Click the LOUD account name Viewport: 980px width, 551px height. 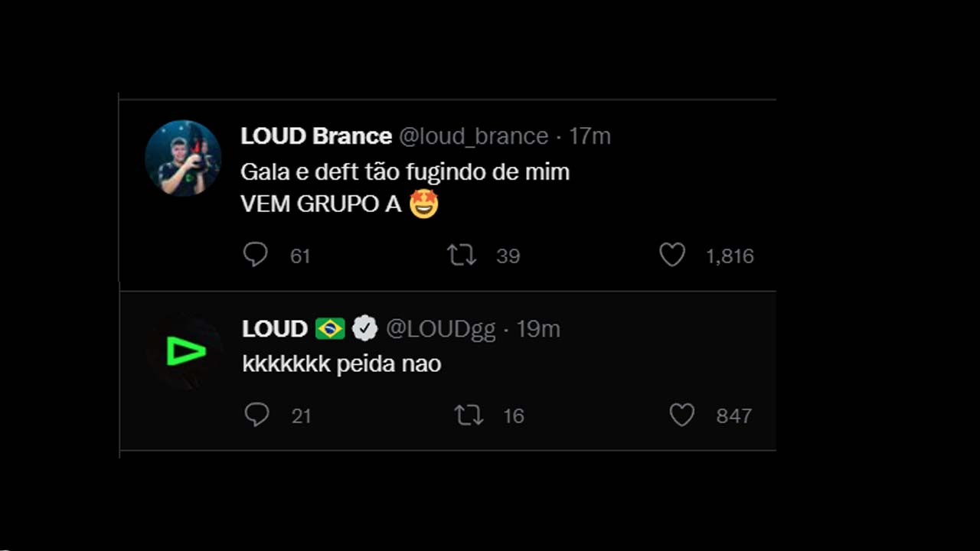(274, 328)
